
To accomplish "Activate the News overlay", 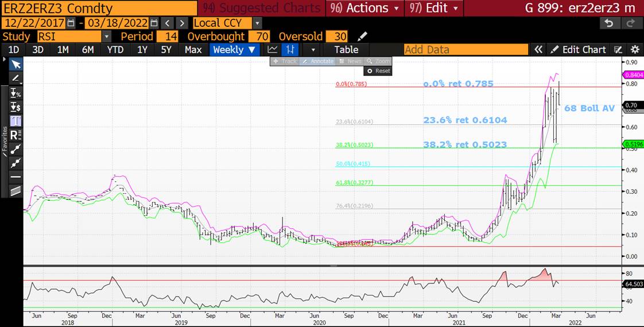I will [350, 61].
